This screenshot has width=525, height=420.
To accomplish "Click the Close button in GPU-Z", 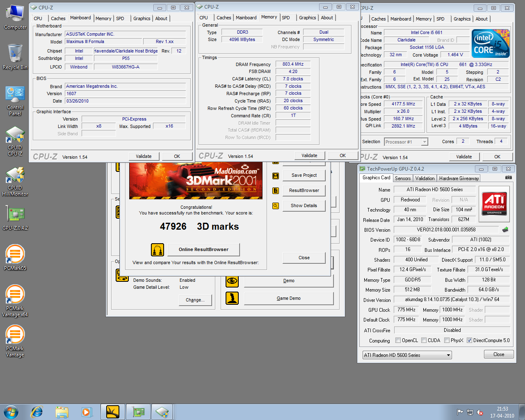I will click(x=499, y=354).
